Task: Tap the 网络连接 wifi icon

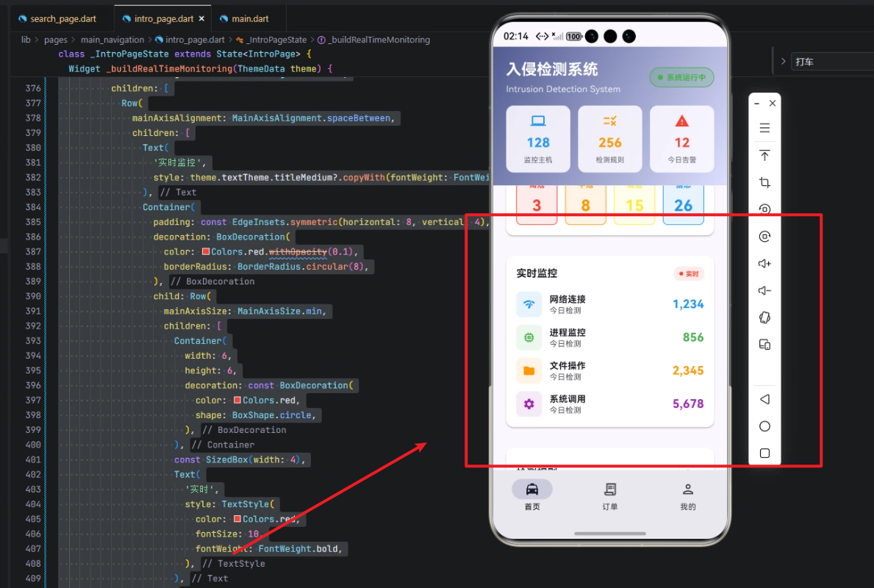Action: tap(529, 304)
